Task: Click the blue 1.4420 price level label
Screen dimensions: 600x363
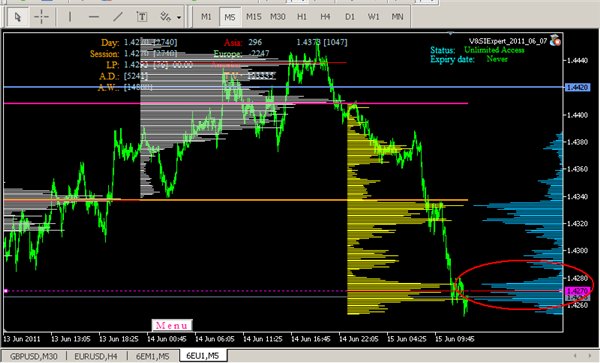Action: 577,88
